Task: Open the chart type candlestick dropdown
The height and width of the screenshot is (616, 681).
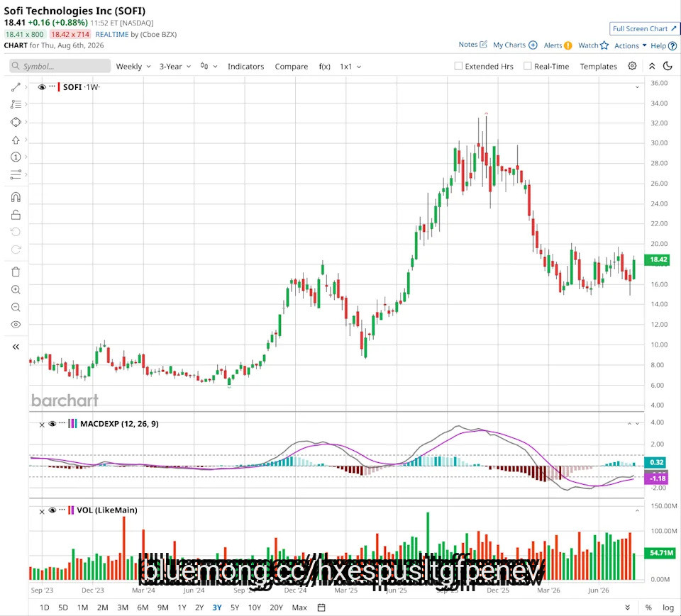Action: click(209, 67)
